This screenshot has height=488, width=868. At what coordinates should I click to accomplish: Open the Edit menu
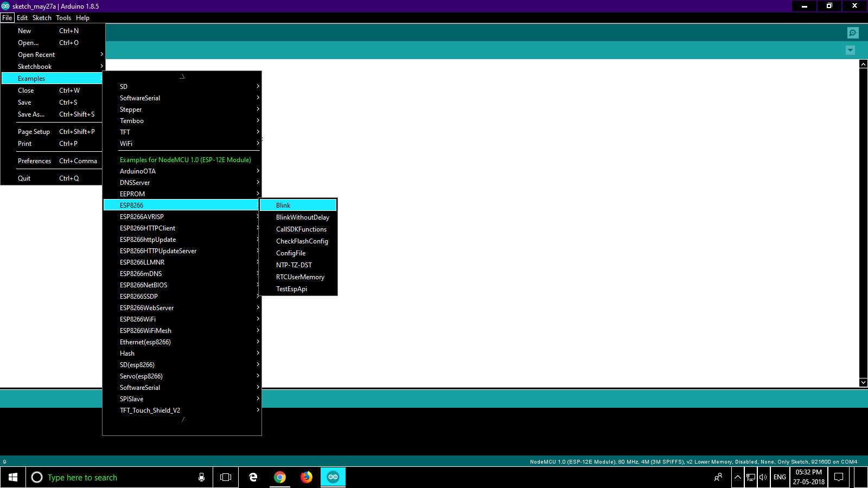coord(22,18)
